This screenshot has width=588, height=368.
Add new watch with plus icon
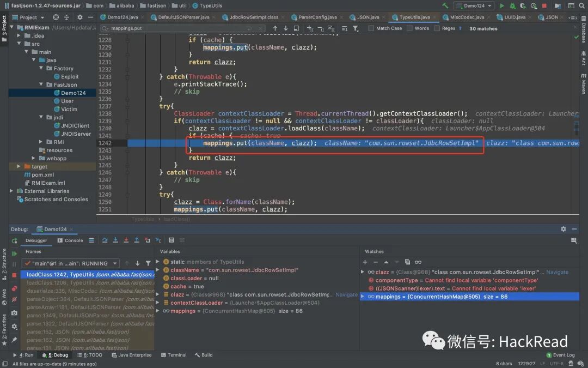(x=365, y=262)
